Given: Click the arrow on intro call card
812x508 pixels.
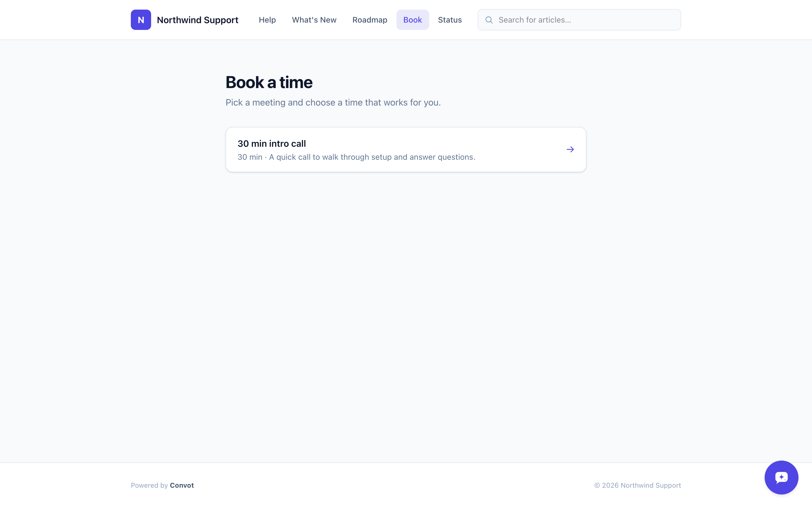Looking at the screenshot, I should pyautogui.click(x=570, y=150).
